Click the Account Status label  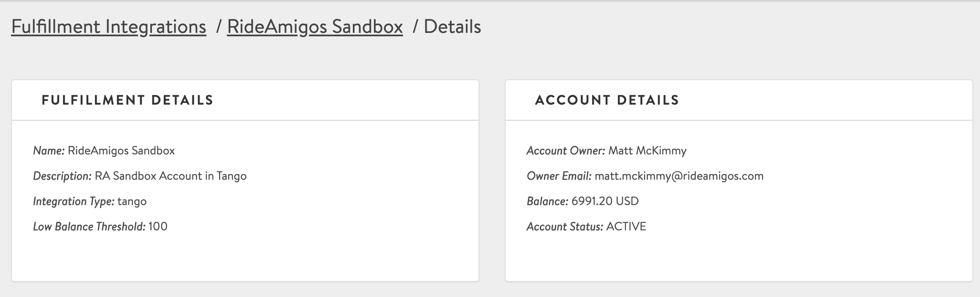(x=565, y=227)
